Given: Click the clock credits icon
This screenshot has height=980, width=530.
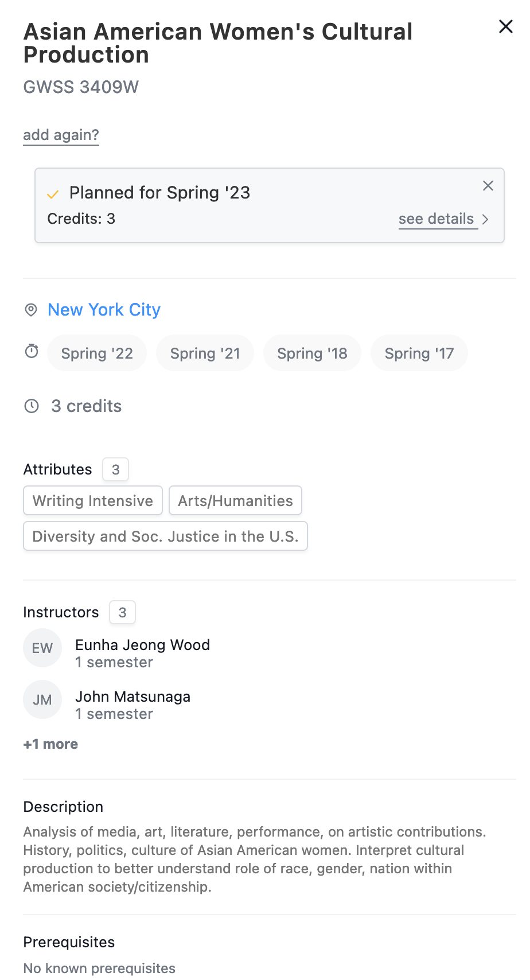Looking at the screenshot, I should tap(32, 406).
